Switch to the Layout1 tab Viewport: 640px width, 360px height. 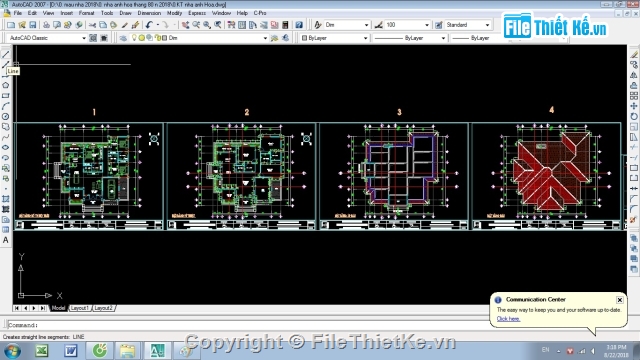pos(80,308)
